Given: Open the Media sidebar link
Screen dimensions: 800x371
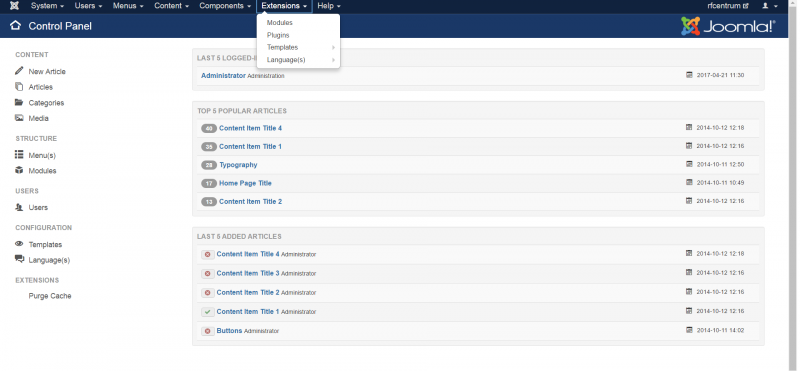Looking at the screenshot, I should click(x=39, y=118).
